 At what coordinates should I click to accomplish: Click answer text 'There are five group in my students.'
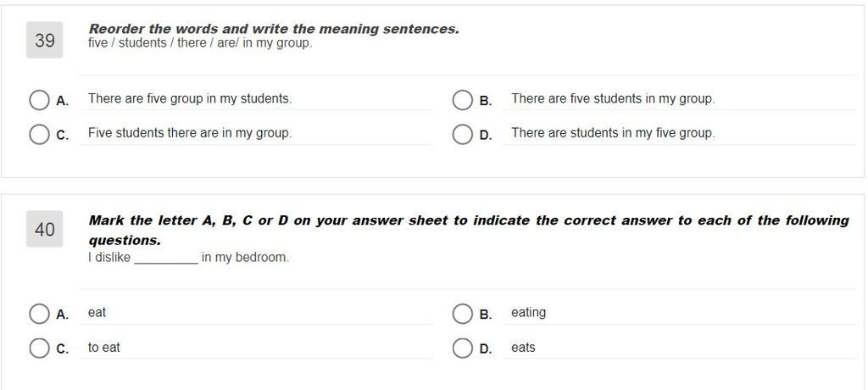coord(190,98)
